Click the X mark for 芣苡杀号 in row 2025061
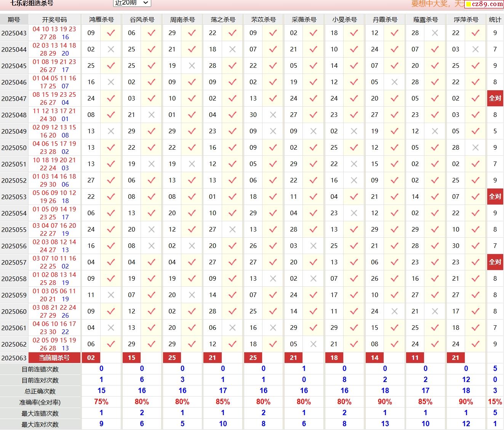The height and width of the screenshot is (430, 504). pos(273,328)
